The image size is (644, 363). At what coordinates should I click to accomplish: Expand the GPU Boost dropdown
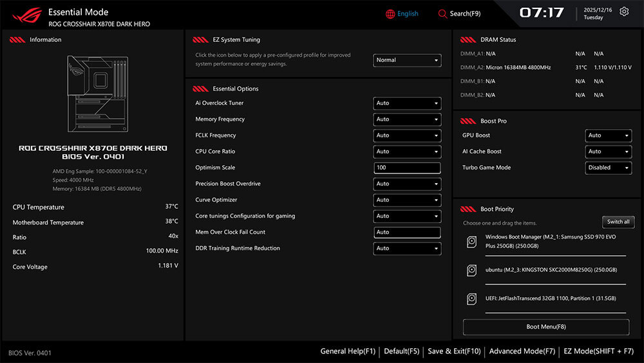click(x=608, y=135)
